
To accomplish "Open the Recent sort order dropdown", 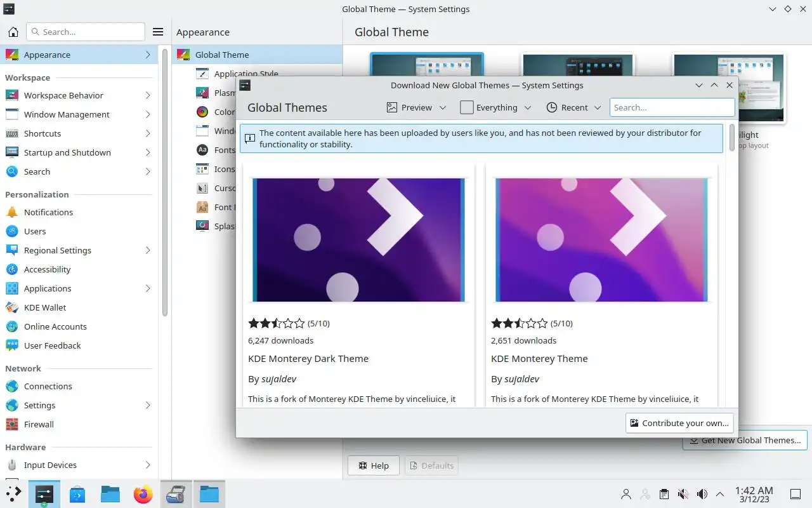I will (573, 107).
